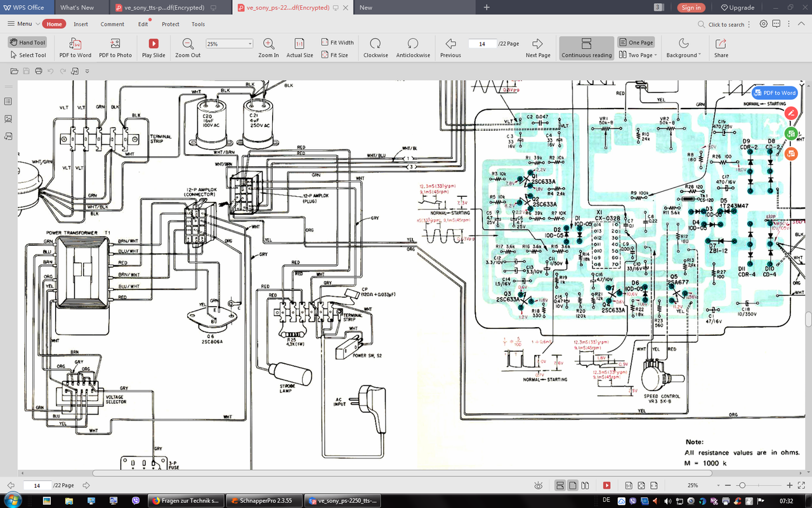Open Firefox taskbar item Fragen zur Technik

[x=186, y=500]
